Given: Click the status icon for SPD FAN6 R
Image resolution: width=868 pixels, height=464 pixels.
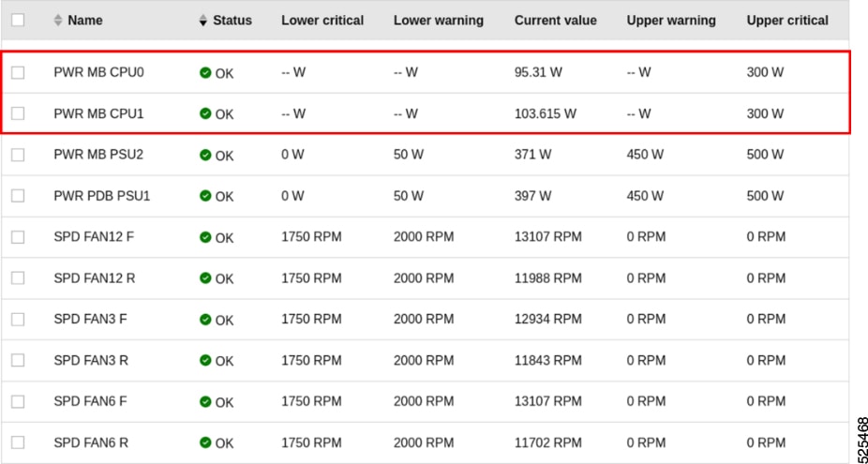Looking at the screenshot, I should pos(205,442).
